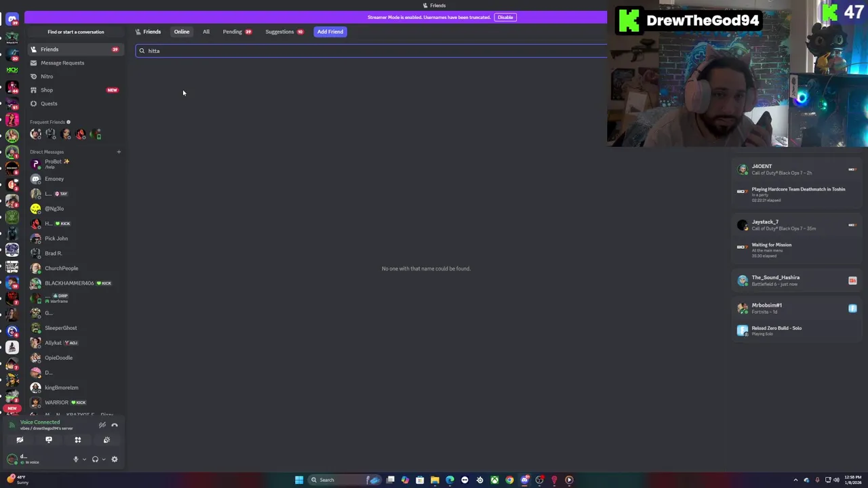Viewport: 868px width, 488px height.
Task: Open the Nitro page
Action: click(x=75, y=77)
